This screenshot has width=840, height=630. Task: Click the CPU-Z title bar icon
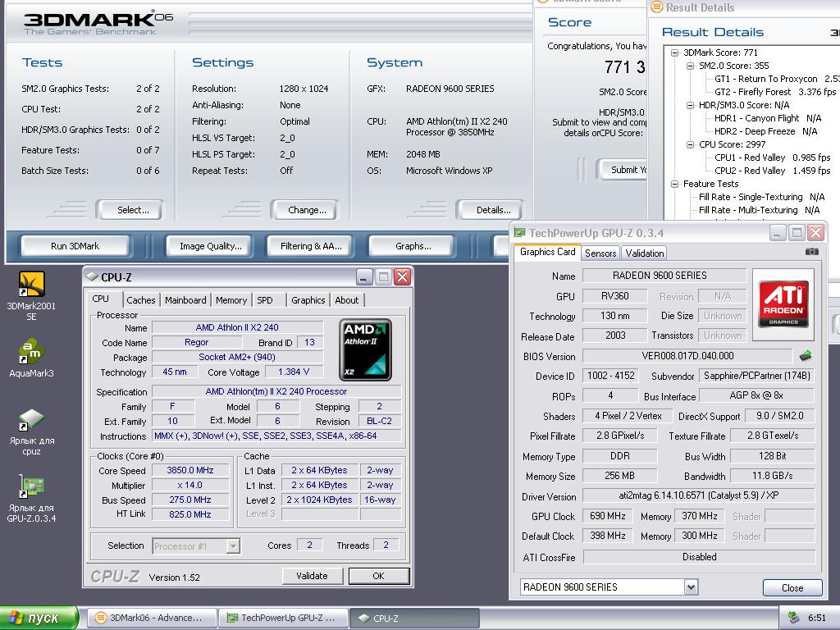coord(92,276)
